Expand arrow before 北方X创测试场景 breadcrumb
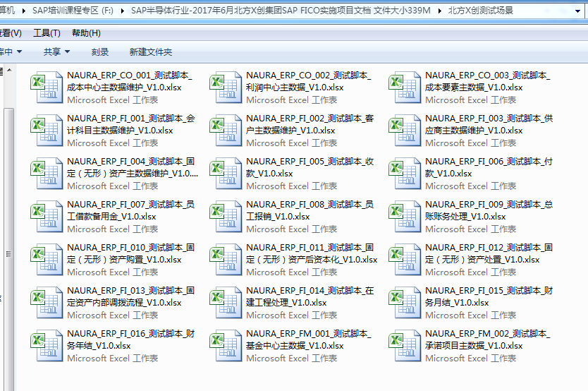Image resolution: width=588 pixels, height=391 pixels. (x=439, y=11)
